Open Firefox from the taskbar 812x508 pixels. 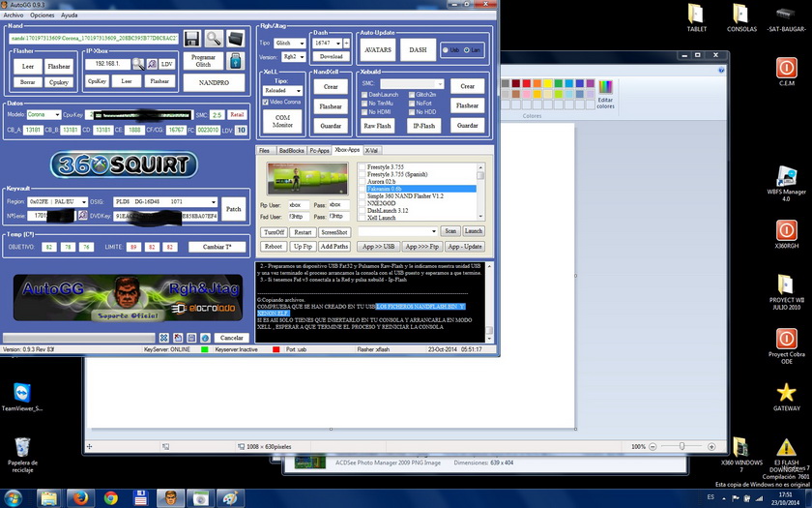pyautogui.click(x=80, y=498)
